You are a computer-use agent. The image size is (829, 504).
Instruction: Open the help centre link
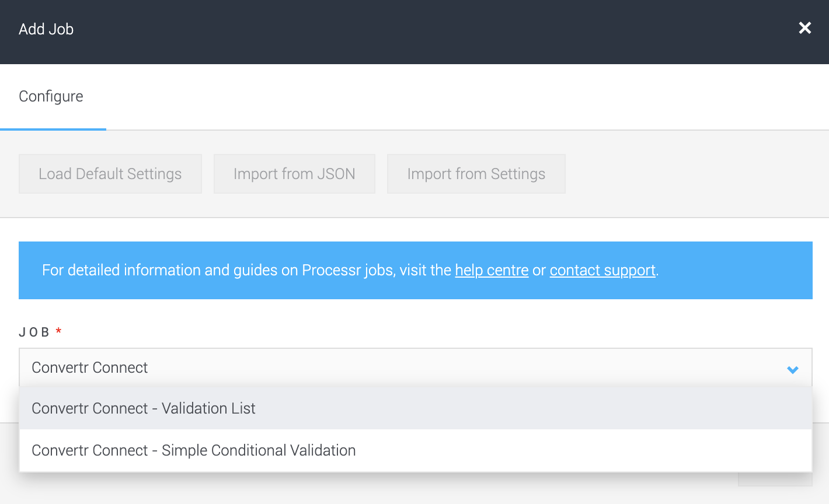[492, 271]
